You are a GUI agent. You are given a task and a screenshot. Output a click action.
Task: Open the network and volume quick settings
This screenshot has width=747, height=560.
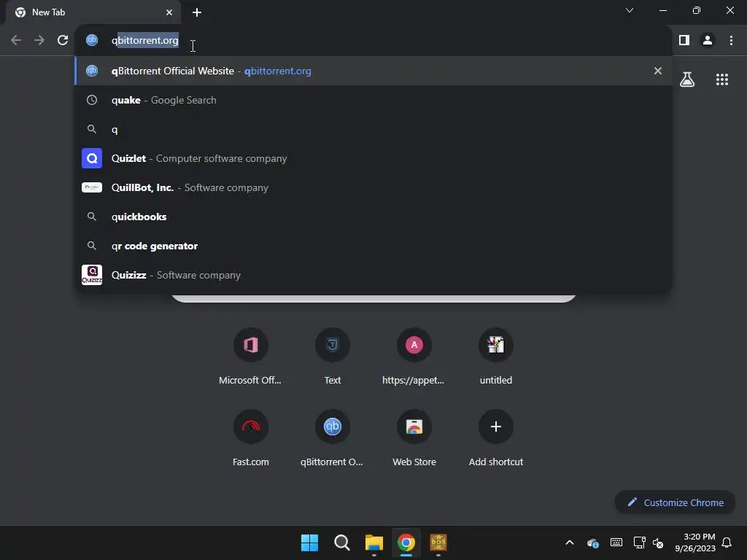pos(649,542)
